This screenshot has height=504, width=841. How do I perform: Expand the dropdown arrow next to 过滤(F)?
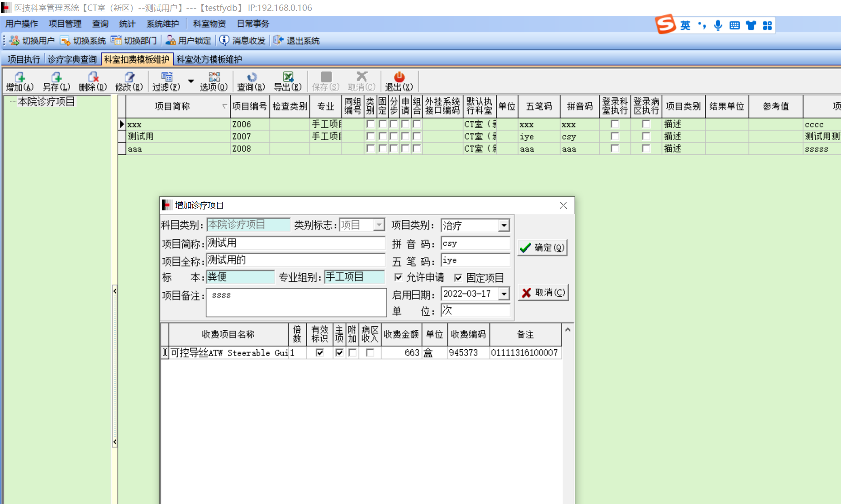[191, 81]
